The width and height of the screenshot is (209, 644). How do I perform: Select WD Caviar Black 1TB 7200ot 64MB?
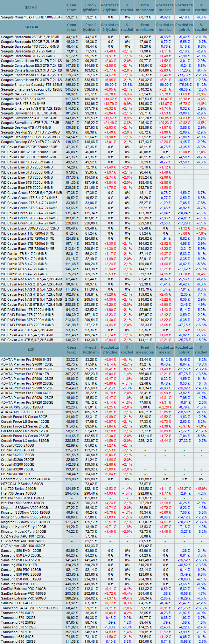(x=27, y=233)
